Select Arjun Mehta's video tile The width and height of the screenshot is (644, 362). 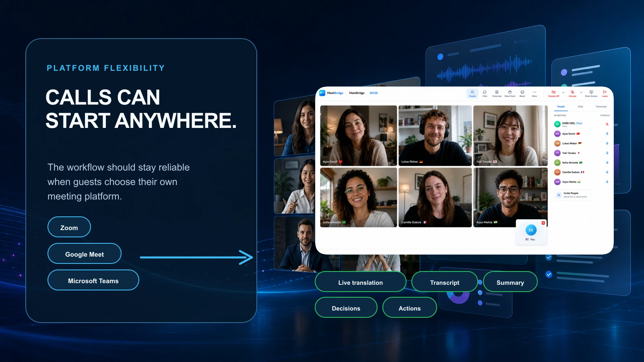(510, 197)
